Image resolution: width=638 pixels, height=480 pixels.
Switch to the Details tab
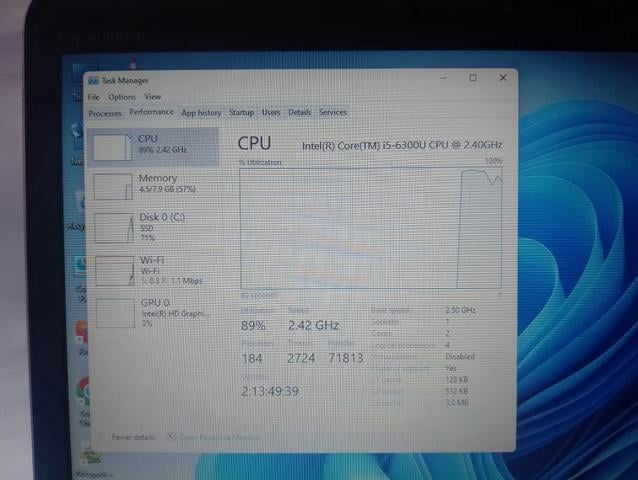point(299,112)
